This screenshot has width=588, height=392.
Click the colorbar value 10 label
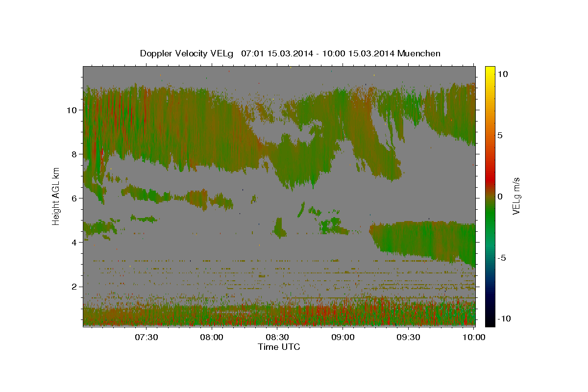pyautogui.click(x=503, y=74)
